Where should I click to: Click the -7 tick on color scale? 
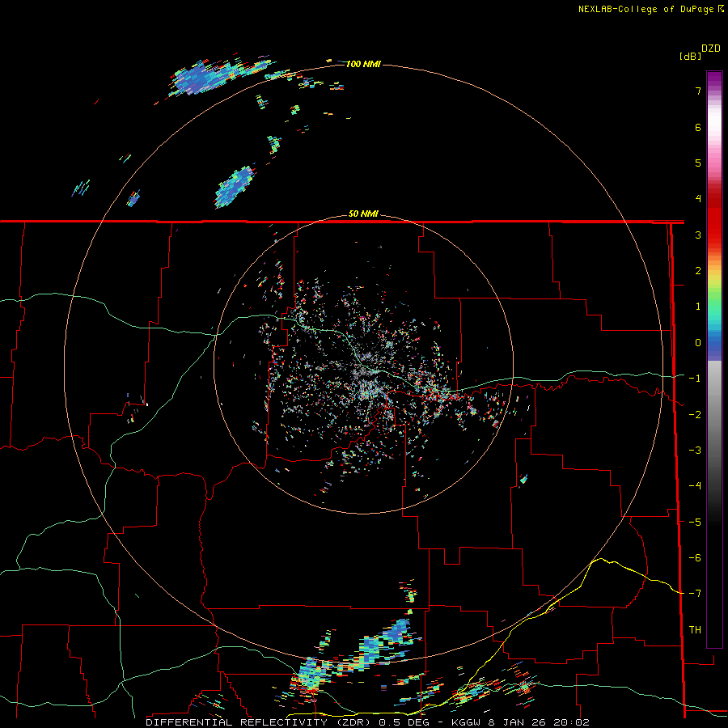(x=695, y=594)
